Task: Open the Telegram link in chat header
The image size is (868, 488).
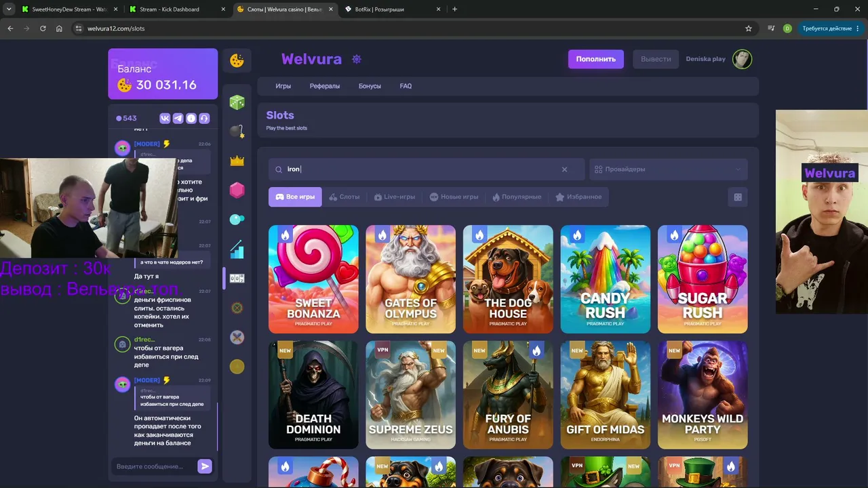Action: click(x=178, y=118)
